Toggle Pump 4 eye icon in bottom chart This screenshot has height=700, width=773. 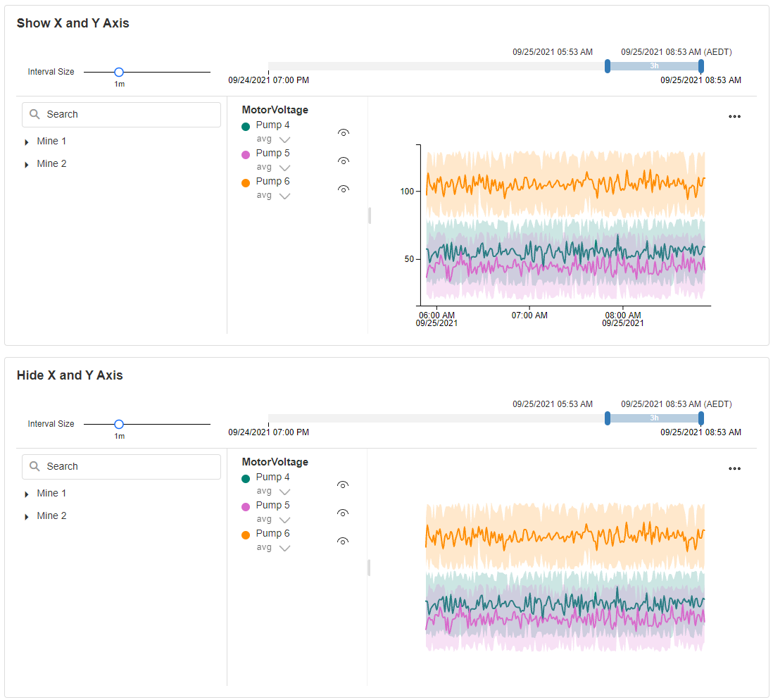coord(344,485)
